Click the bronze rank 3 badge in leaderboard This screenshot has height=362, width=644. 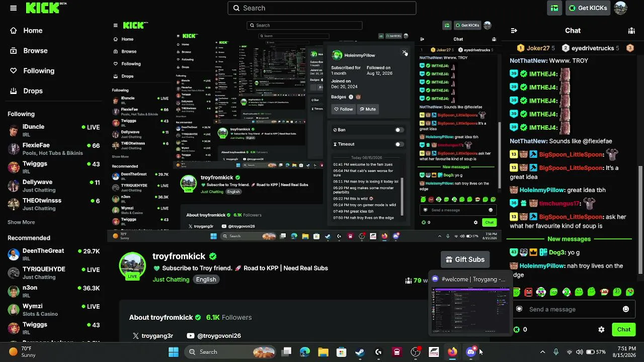click(x=630, y=48)
